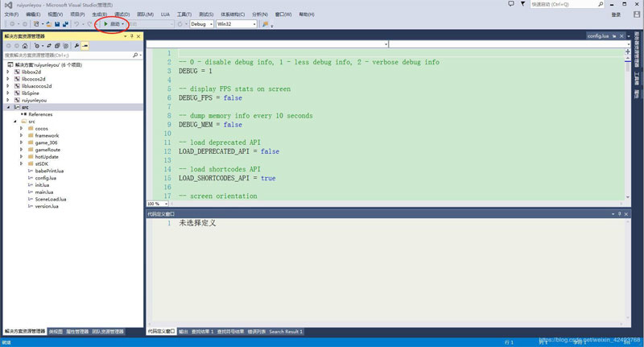Open the Edit (编辑) menu
This screenshot has height=347, width=644.
coord(33,14)
